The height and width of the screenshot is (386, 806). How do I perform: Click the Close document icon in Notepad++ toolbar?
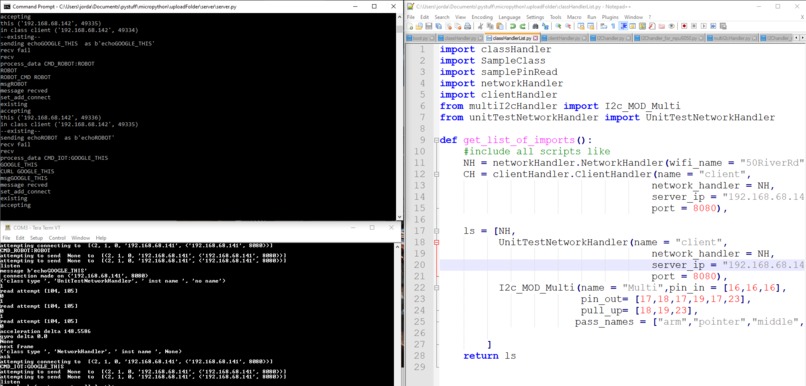[449, 26]
